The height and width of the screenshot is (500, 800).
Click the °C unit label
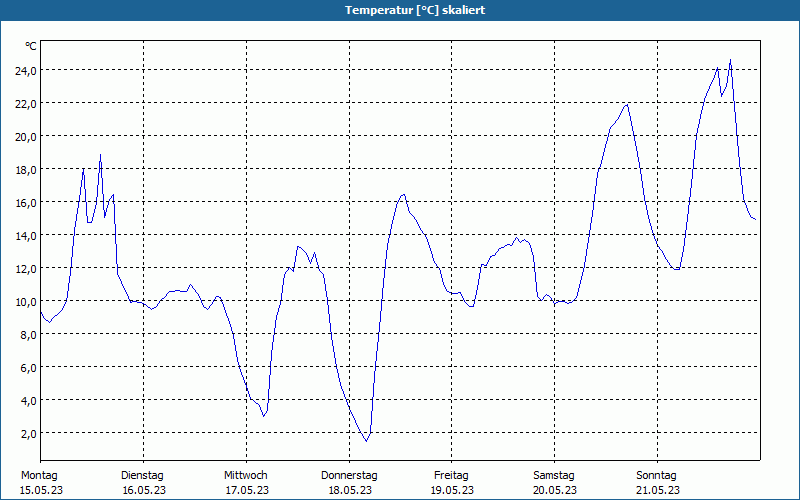31,46
